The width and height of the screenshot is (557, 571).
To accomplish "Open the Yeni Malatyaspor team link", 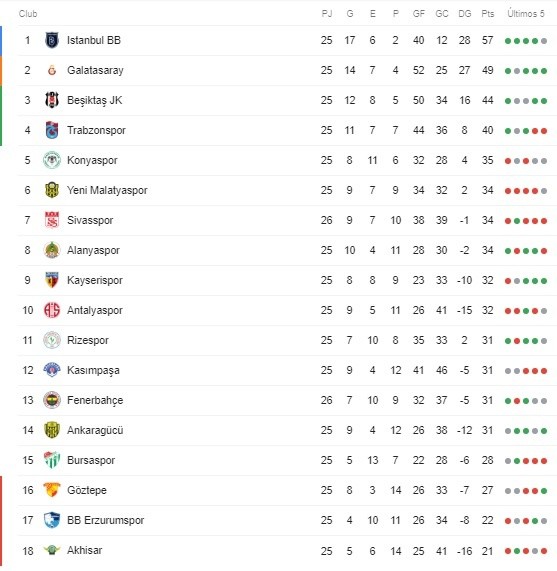I will tap(107, 190).
